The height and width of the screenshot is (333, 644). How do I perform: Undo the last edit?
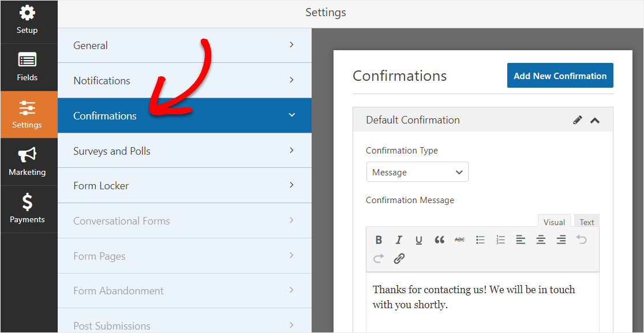tap(581, 240)
